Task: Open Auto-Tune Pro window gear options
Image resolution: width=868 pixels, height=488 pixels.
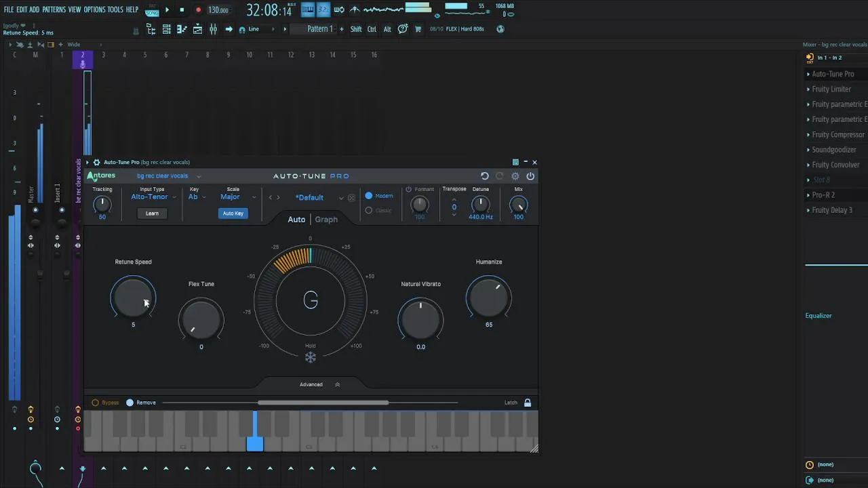Action: (96, 162)
